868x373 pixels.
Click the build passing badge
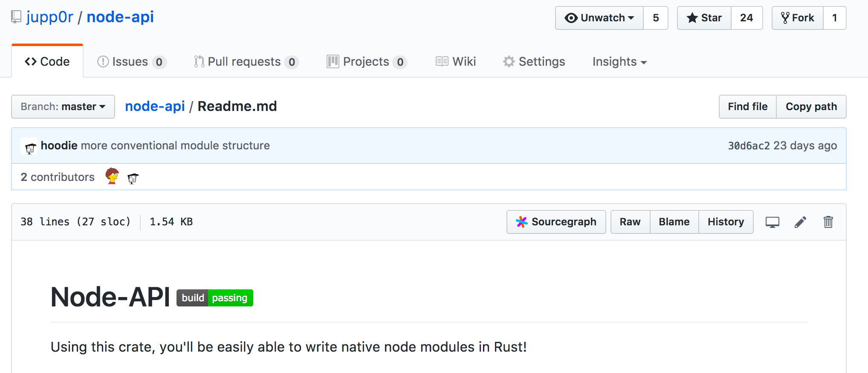click(x=215, y=298)
